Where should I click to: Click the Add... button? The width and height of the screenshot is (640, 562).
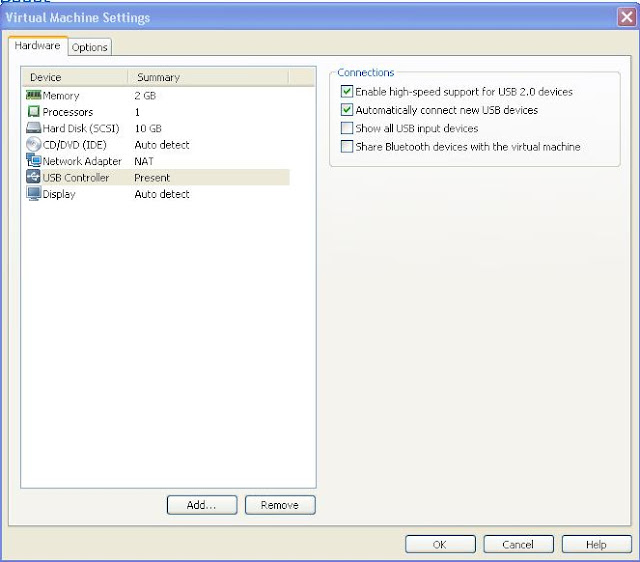pos(202,505)
